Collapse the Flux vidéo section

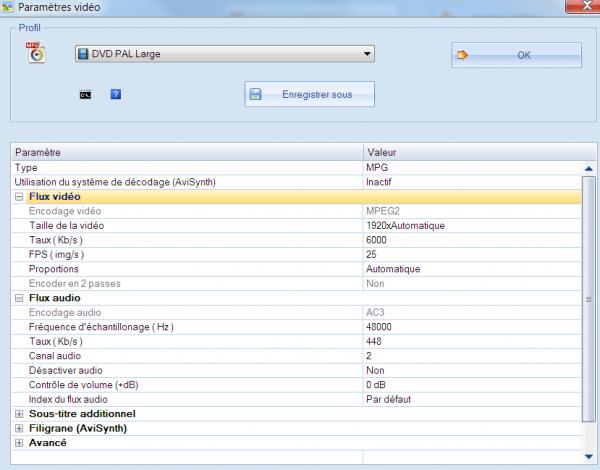19,197
